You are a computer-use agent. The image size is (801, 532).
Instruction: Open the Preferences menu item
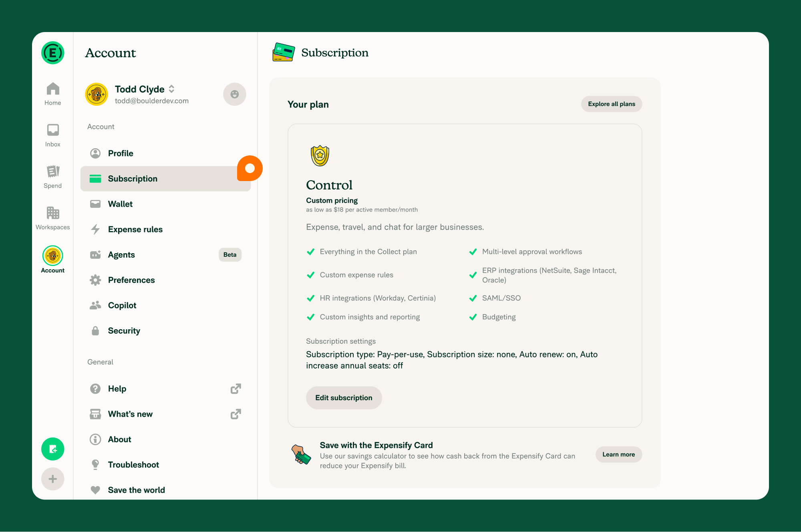click(x=165, y=280)
